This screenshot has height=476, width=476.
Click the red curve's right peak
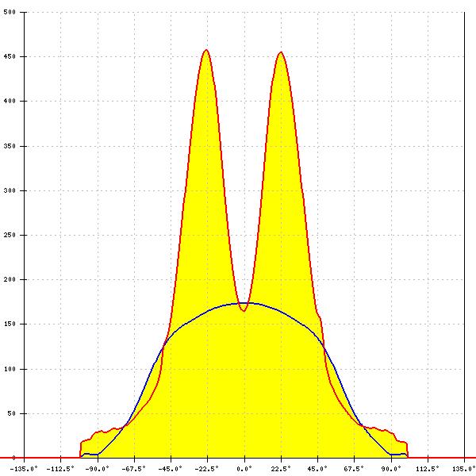coord(281,52)
